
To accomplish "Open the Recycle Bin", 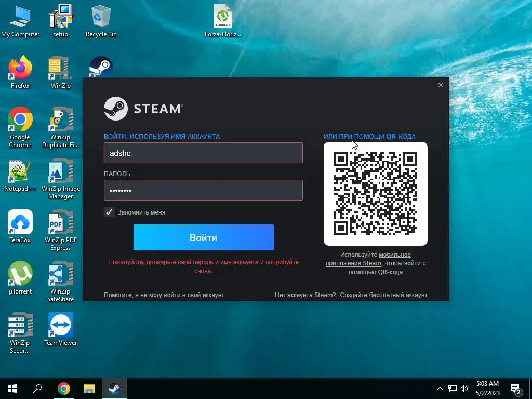I will pos(101,20).
